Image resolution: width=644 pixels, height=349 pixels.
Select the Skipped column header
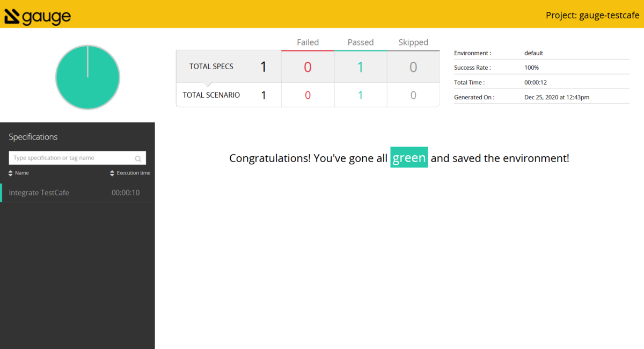(413, 42)
